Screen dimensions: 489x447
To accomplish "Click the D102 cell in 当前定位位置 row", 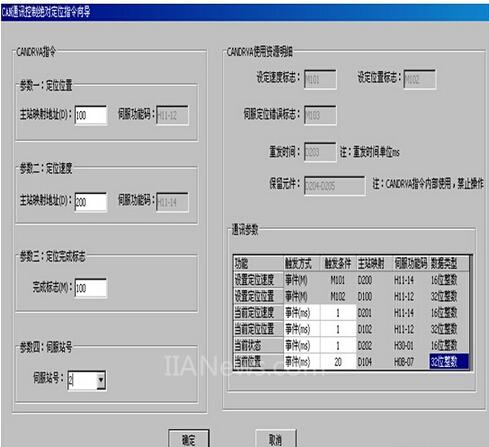I will click(x=374, y=329).
